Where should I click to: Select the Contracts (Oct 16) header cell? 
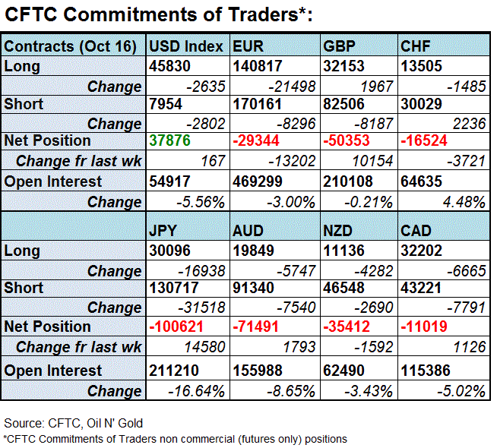[x=70, y=46]
